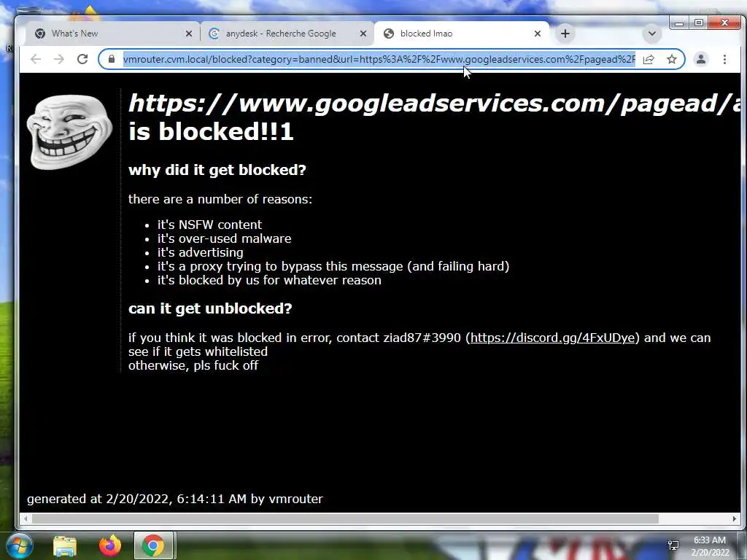The height and width of the screenshot is (560, 747).
Task: Bookmark this page with the star icon
Action: click(672, 60)
